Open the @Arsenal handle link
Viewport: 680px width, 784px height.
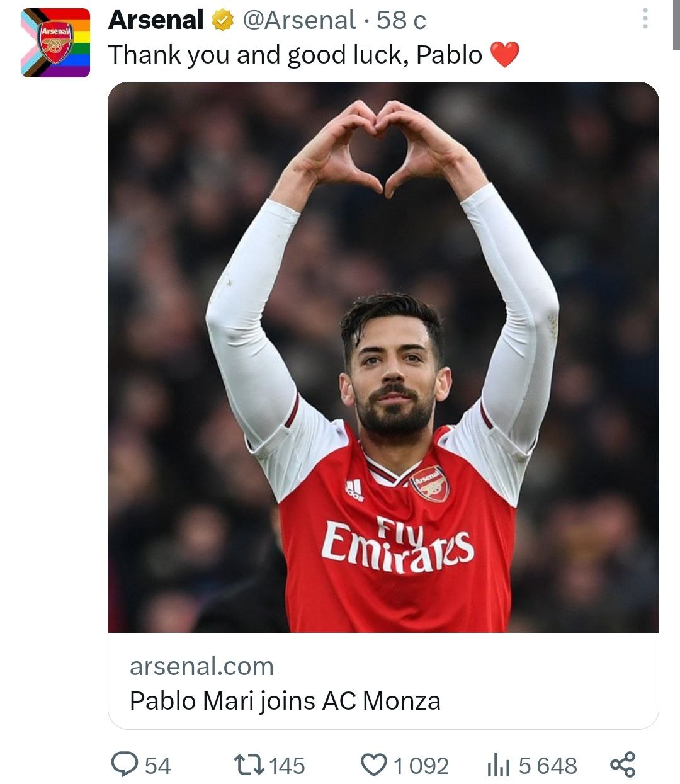tap(300, 20)
